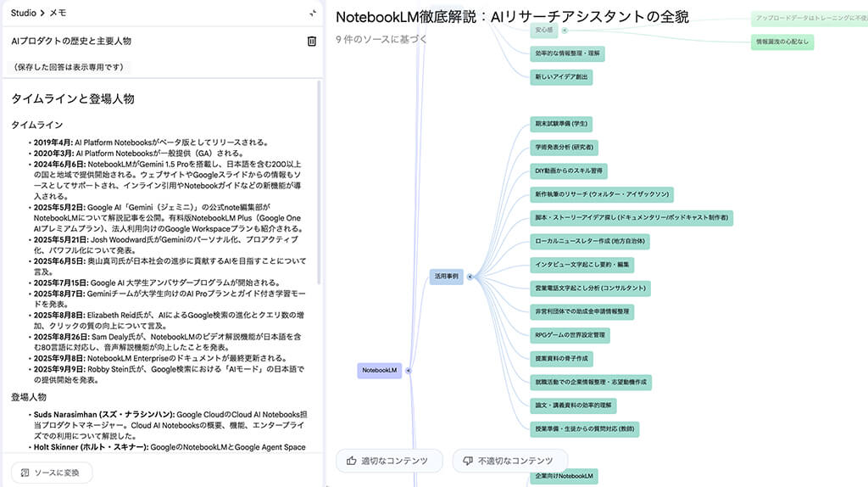
Task: Delete the memo with trash icon
Action: (x=312, y=41)
